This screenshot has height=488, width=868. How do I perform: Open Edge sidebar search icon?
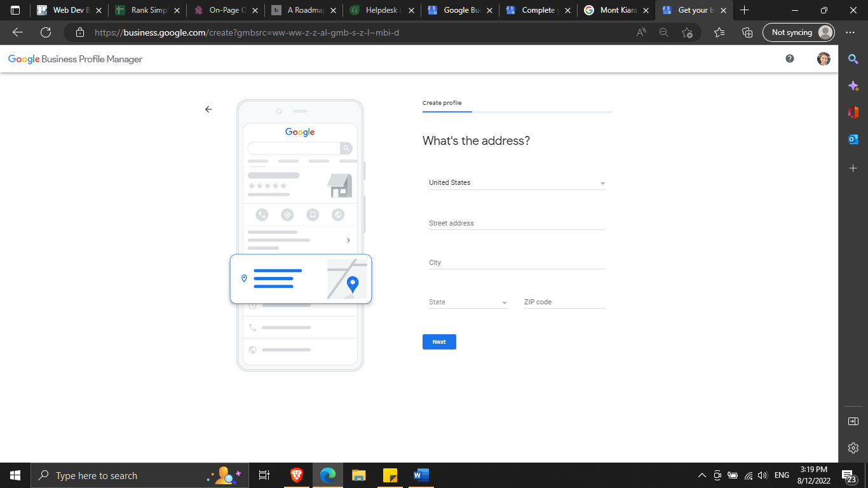pos(853,59)
